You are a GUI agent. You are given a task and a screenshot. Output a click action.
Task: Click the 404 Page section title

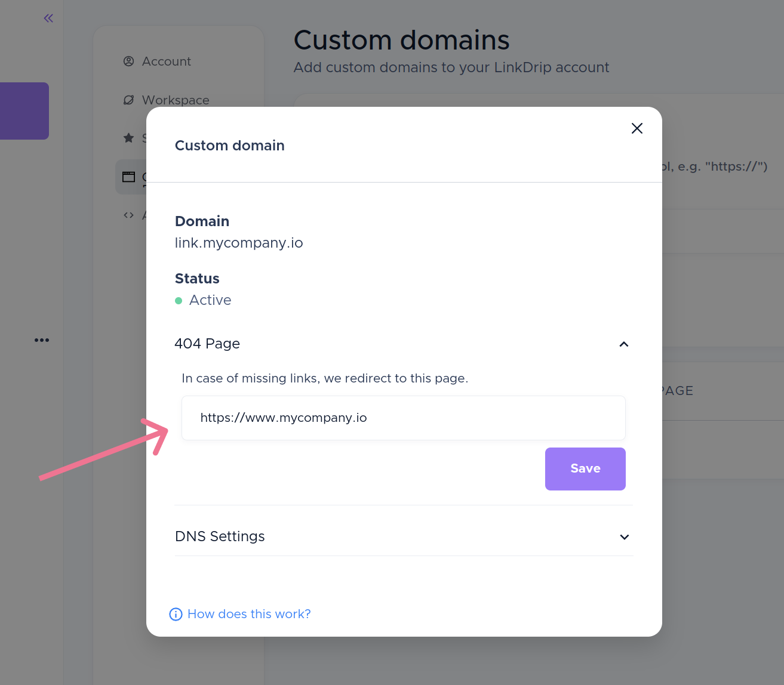coord(207,344)
